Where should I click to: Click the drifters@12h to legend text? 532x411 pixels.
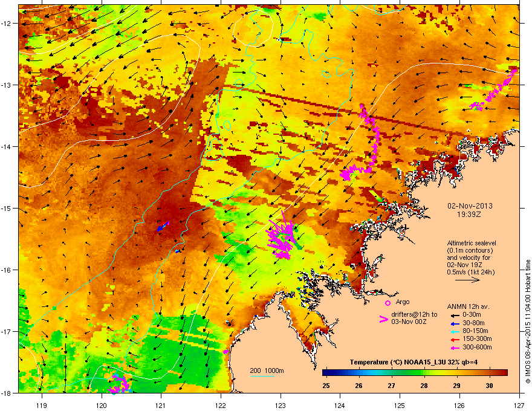[414, 315]
